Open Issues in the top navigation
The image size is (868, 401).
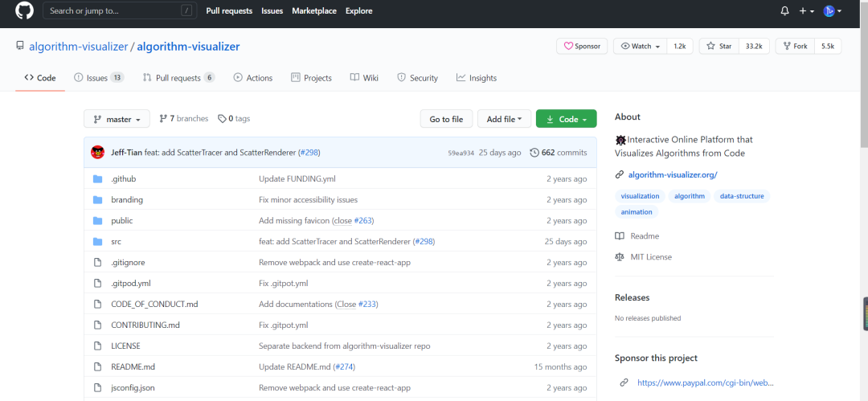pyautogui.click(x=272, y=10)
